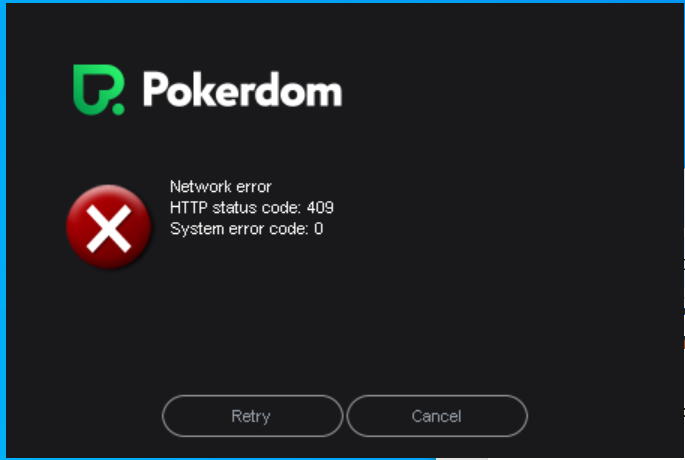Viewport: 685px width, 460px height.
Task: Click the green dot in Pokerdom logo
Action: (118, 108)
